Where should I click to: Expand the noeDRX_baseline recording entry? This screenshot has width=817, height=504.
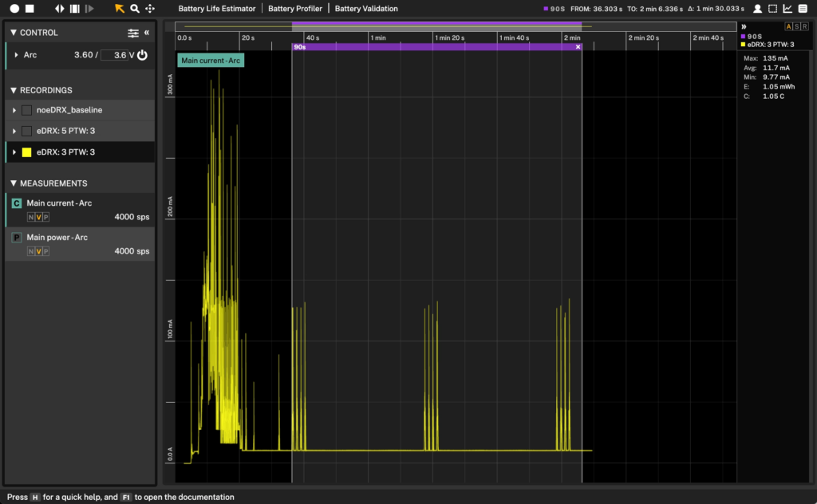(15, 110)
